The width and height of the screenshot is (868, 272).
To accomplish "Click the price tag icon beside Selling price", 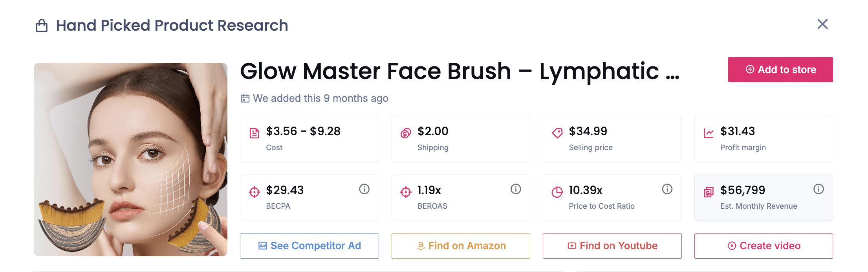I will (557, 132).
